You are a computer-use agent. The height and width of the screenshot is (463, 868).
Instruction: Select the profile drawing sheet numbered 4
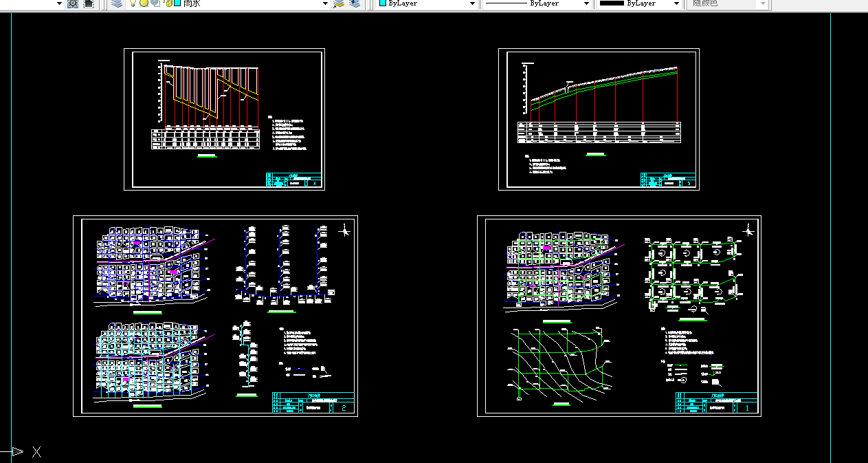point(224,119)
